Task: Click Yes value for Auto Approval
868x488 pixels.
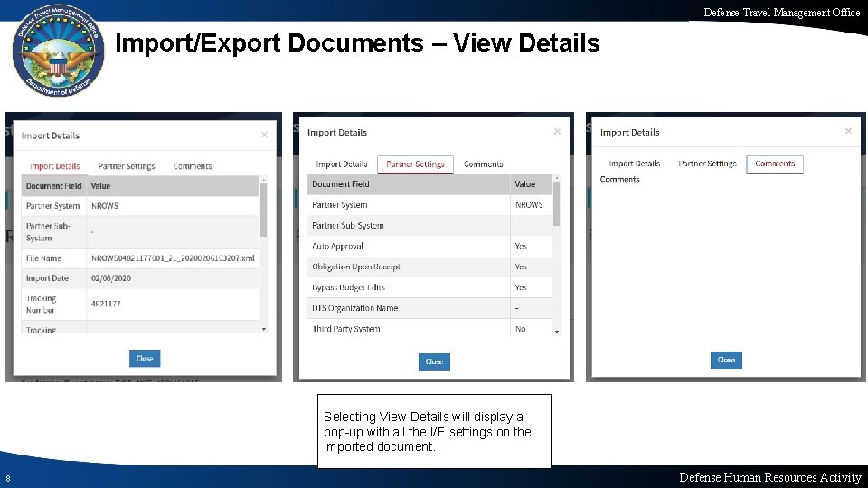Action: (x=521, y=246)
